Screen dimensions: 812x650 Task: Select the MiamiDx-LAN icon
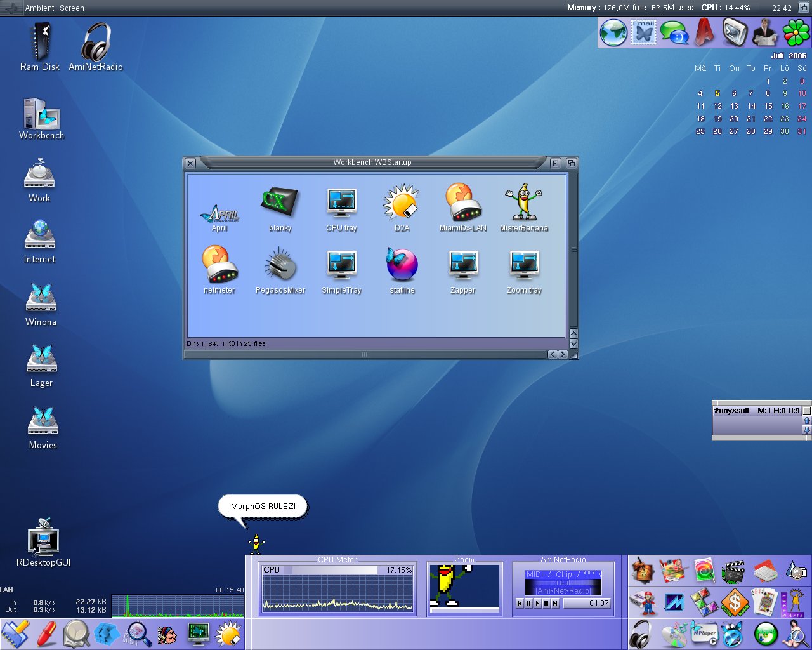[463, 208]
